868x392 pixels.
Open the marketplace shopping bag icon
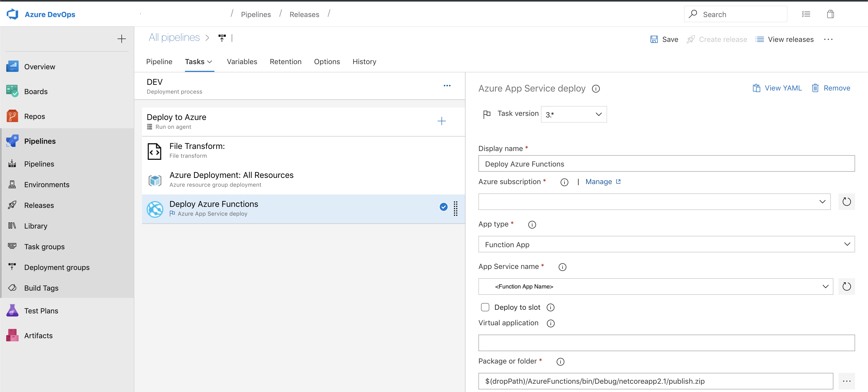pos(831,14)
